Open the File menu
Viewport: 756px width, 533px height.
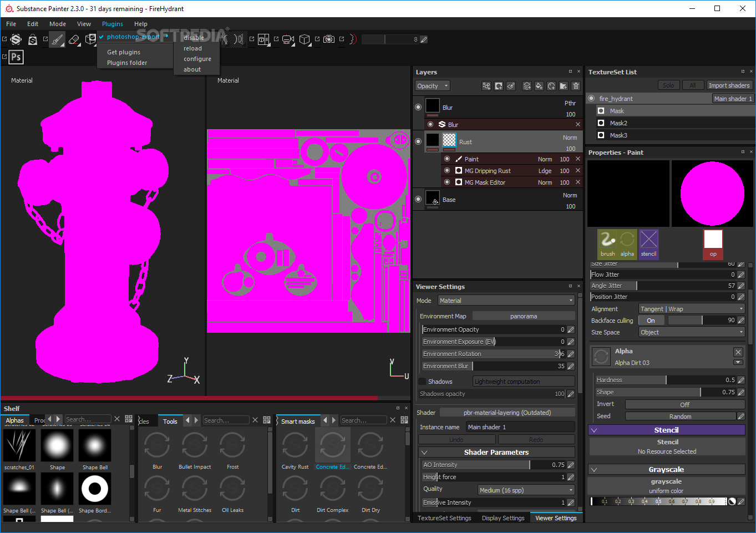tap(11, 24)
